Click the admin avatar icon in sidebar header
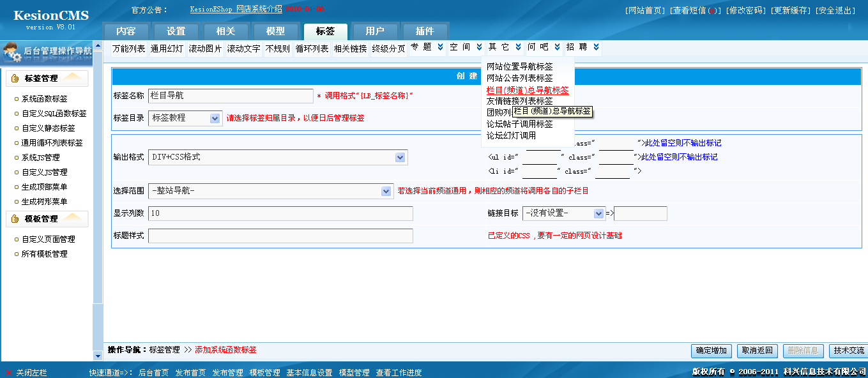Viewport: 868px width, 378px height. pos(12,52)
